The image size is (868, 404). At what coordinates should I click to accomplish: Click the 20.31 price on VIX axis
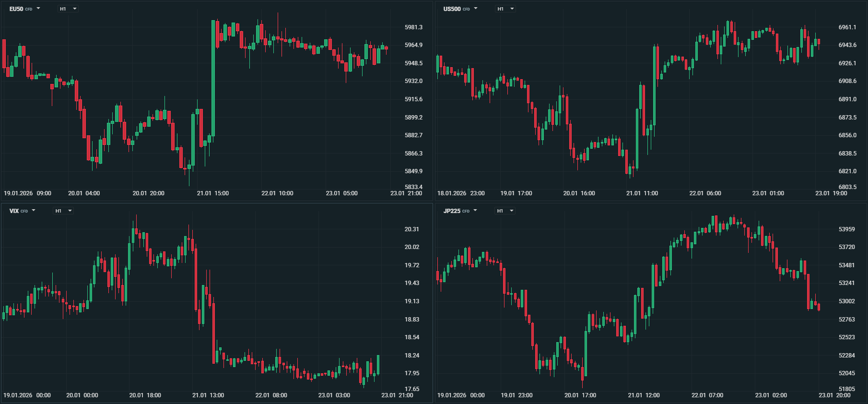(x=411, y=229)
